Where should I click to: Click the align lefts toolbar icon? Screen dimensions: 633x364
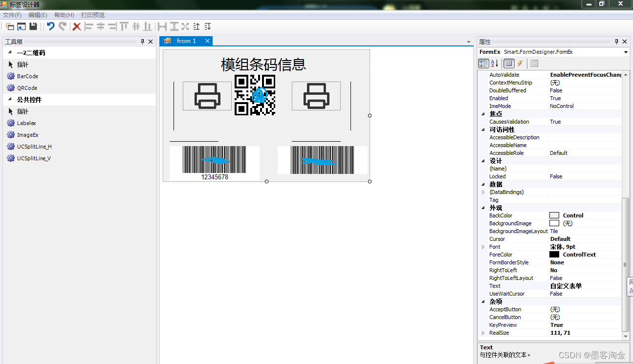click(x=88, y=26)
